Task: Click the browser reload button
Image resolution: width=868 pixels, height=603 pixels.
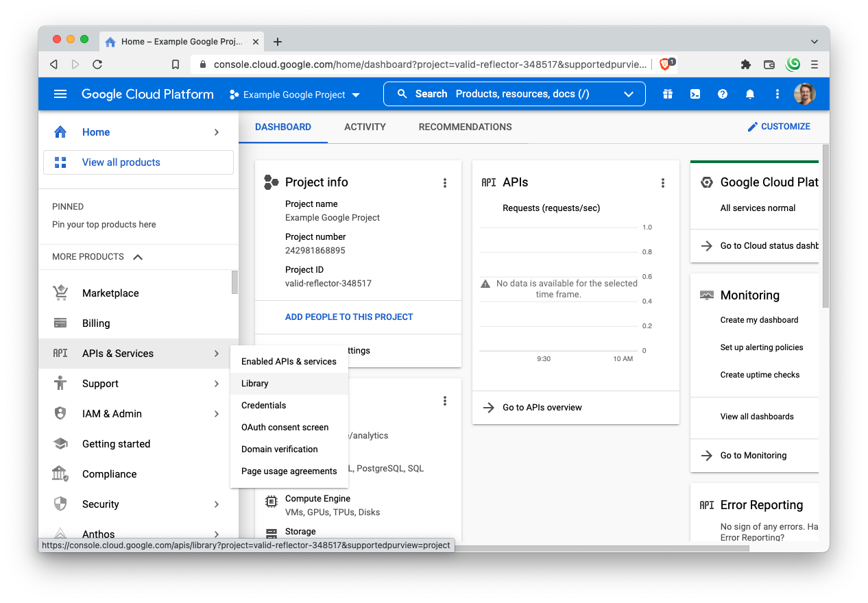Action: click(x=97, y=64)
